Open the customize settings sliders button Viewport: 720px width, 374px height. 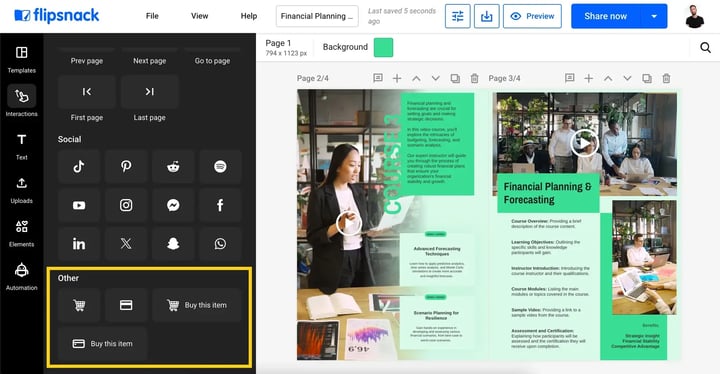pyautogui.click(x=457, y=16)
